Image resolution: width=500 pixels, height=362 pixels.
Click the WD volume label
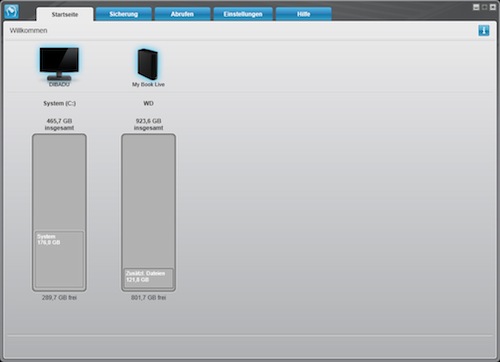click(x=148, y=103)
